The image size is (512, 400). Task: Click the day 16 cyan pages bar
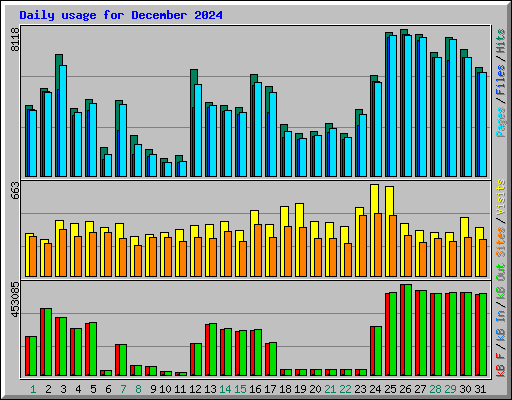coord(258,129)
